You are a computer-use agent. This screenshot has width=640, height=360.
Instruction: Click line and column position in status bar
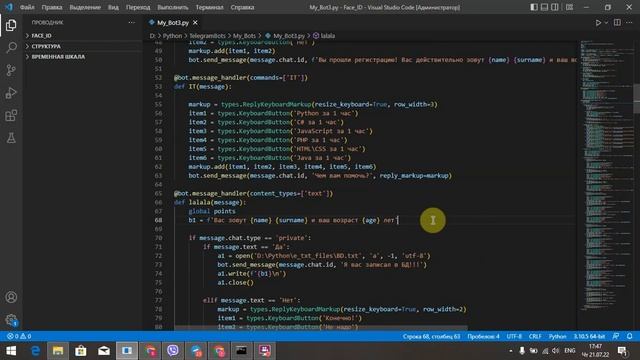coord(431,336)
